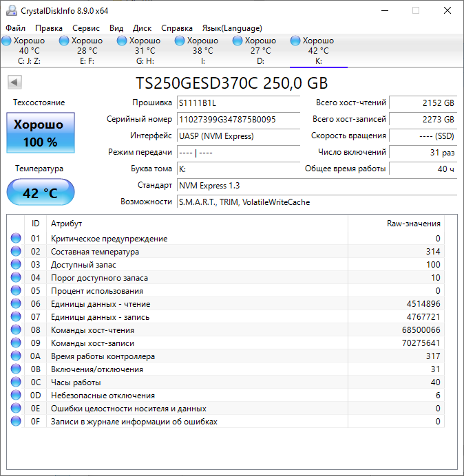Click status circle for attribute 01
The height and width of the screenshot is (476, 464).
pyautogui.click(x=16, y=238)
